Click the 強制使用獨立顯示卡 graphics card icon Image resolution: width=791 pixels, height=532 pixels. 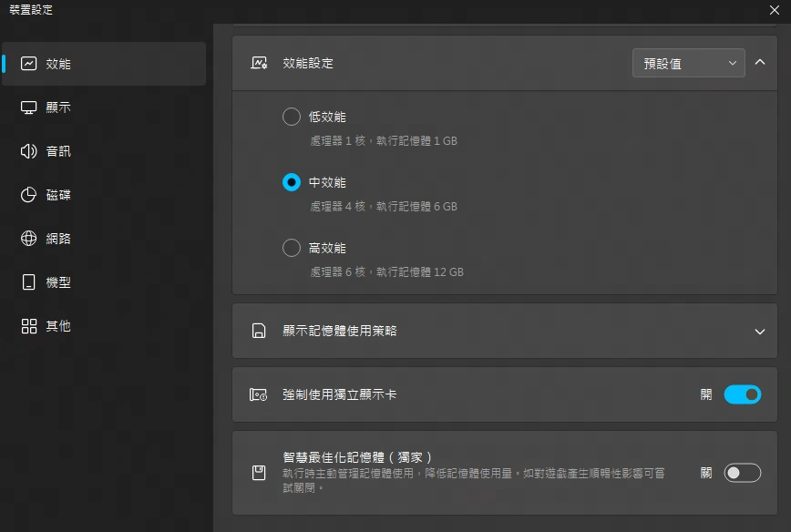(x=259, y=395)
